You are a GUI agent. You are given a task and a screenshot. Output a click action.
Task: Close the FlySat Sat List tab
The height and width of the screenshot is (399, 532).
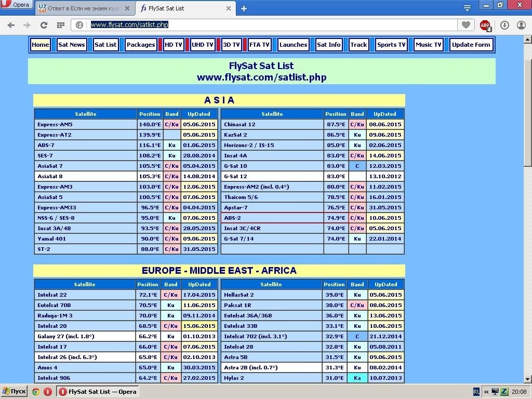pyautogui.click(x=229, y=8)
